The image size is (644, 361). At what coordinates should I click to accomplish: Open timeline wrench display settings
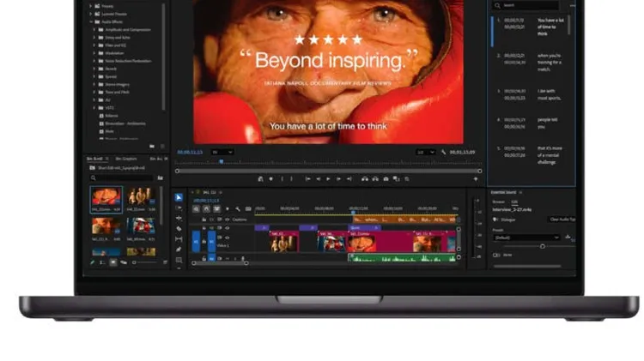point(238,208)
